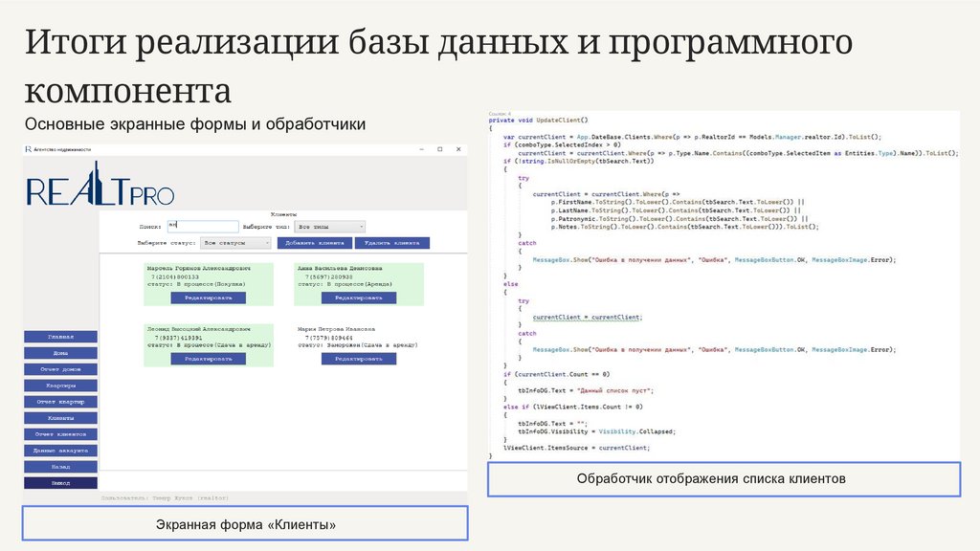The width and height of the screenshot is (980, 551).
Task: Edit client Леонид Высоцкий Александрович
Action: (x=208, y=359)
